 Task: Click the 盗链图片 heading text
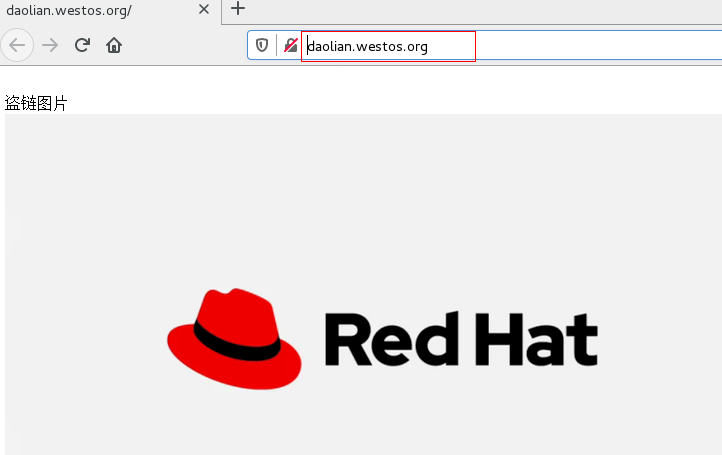point(36,103)
